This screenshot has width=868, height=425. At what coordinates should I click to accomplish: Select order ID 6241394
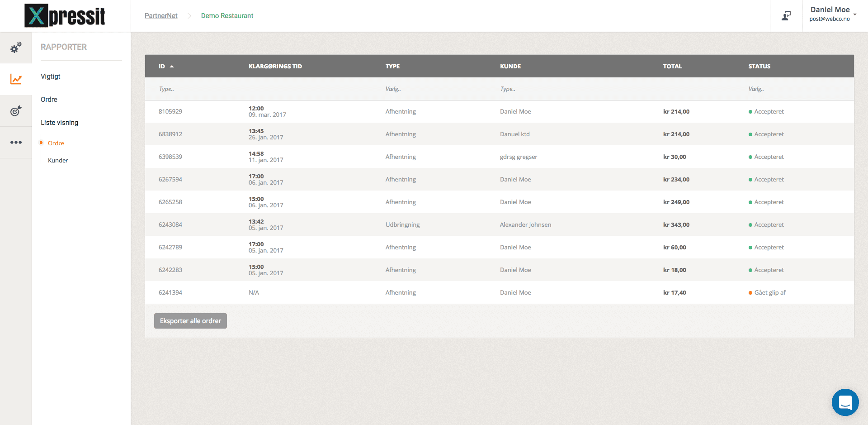pyautogui.click(x=170, y=293)
